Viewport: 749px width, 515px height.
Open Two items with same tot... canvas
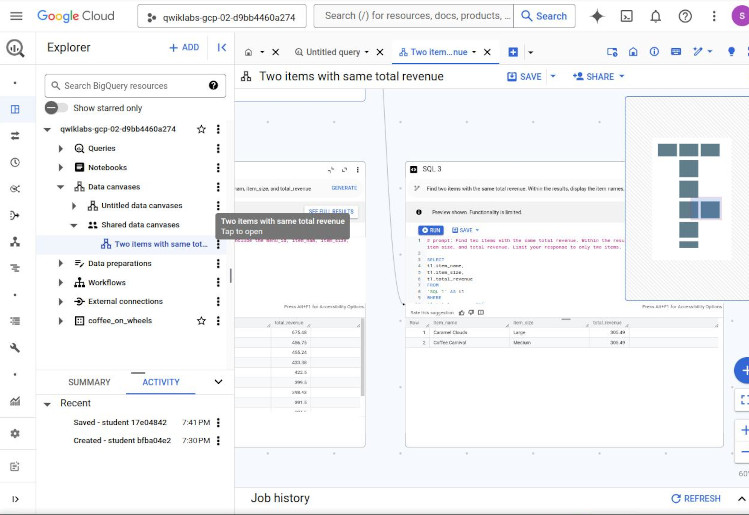point(154,244)
